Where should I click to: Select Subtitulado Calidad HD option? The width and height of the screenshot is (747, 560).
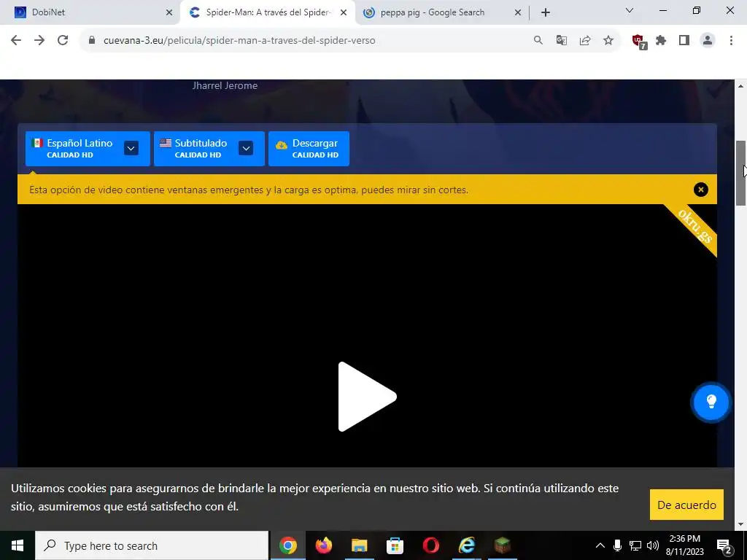(x=209, y=149)
